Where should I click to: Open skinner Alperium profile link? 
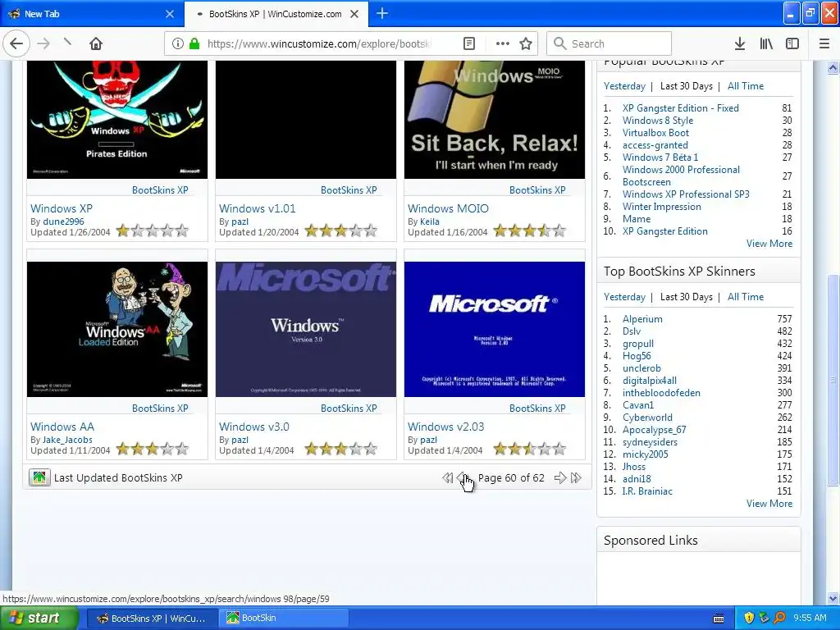click(x=642, y=319)
